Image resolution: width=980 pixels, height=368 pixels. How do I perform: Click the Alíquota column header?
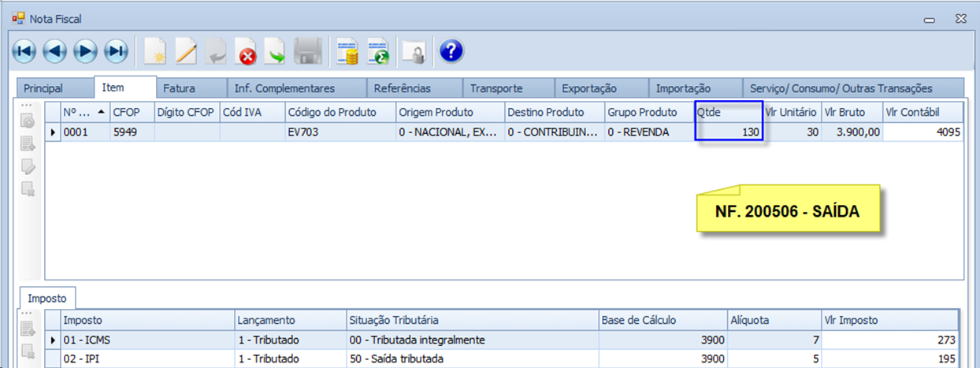[774, 320]
